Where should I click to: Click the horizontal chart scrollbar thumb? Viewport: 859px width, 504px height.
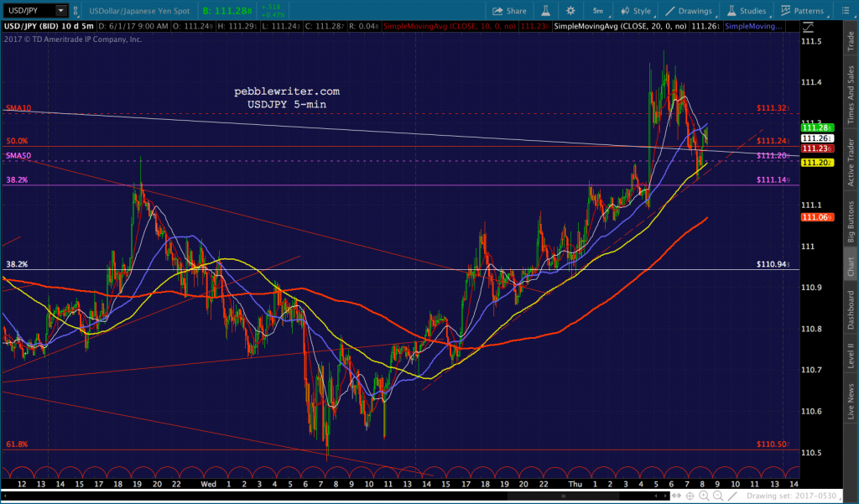point(562,496)
